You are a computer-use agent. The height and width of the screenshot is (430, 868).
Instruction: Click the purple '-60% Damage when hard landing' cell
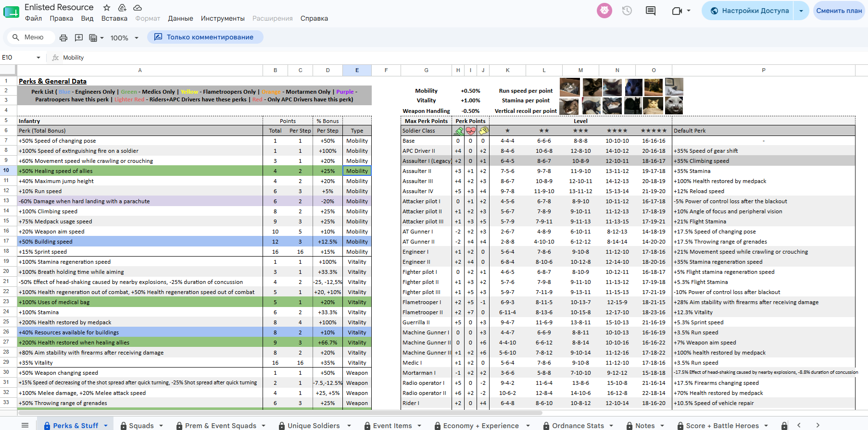(140, 201)
